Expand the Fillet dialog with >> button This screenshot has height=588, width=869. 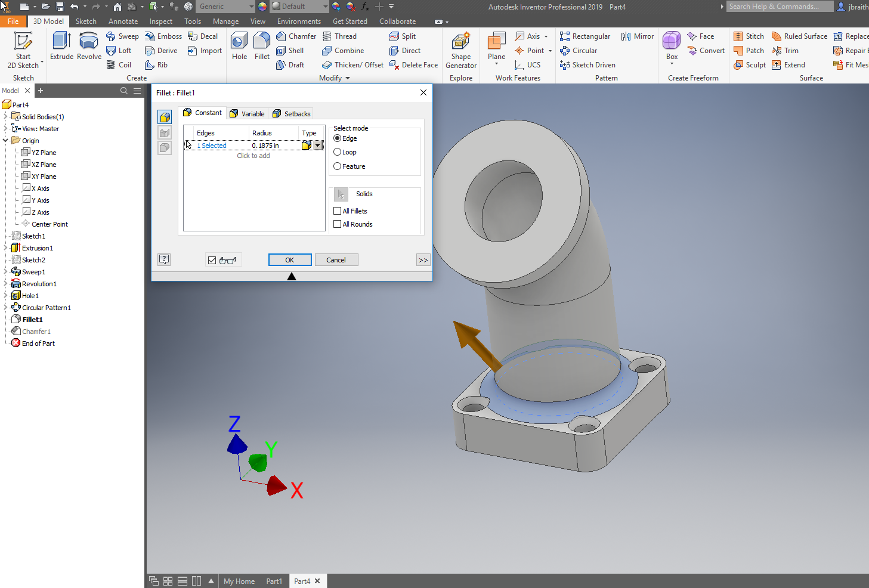[423, 260]
